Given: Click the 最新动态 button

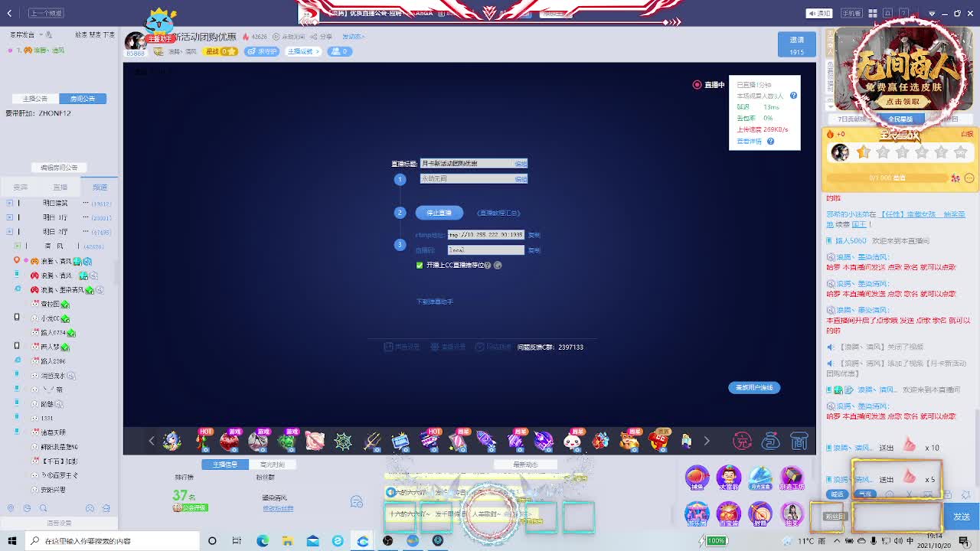Looking at the screenshot, I should coord(525,465).
